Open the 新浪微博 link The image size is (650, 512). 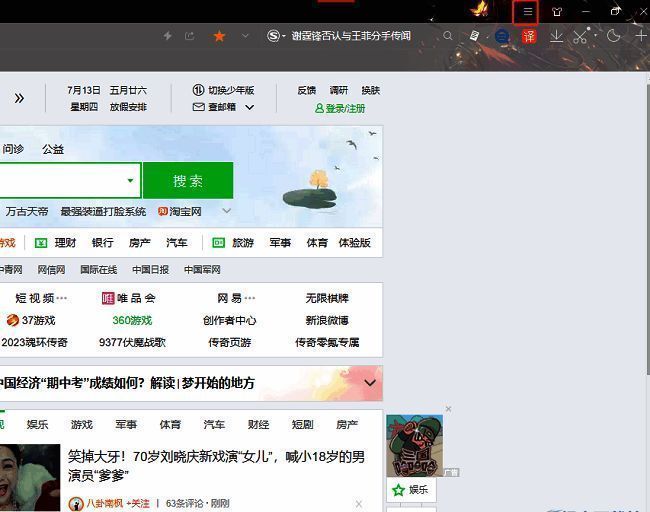(327, 320)
